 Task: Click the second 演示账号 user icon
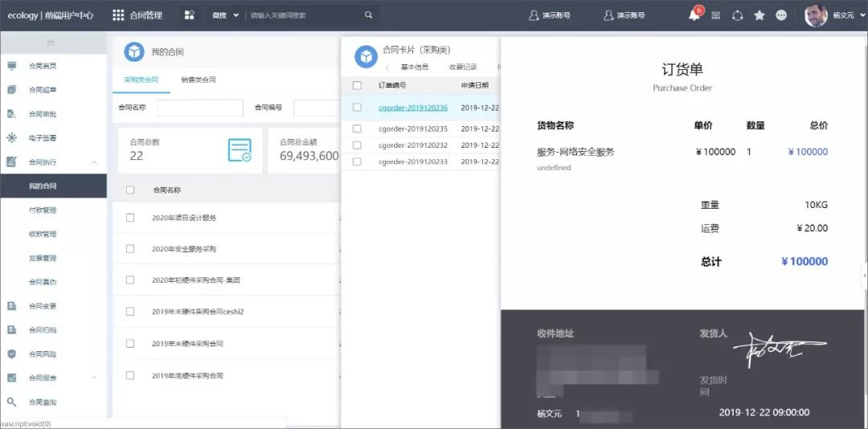click(609, 15)
